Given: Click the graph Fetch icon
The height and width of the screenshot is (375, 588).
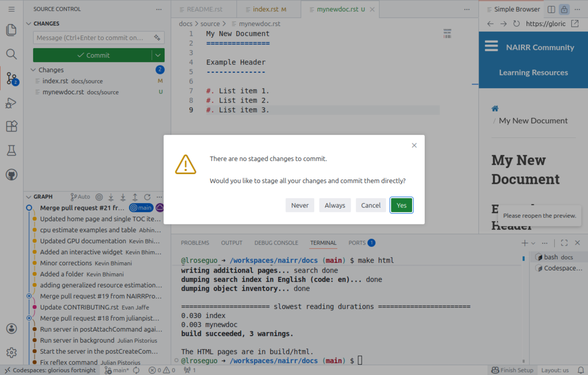Looking at the screenshot, I should coord(111,197).
